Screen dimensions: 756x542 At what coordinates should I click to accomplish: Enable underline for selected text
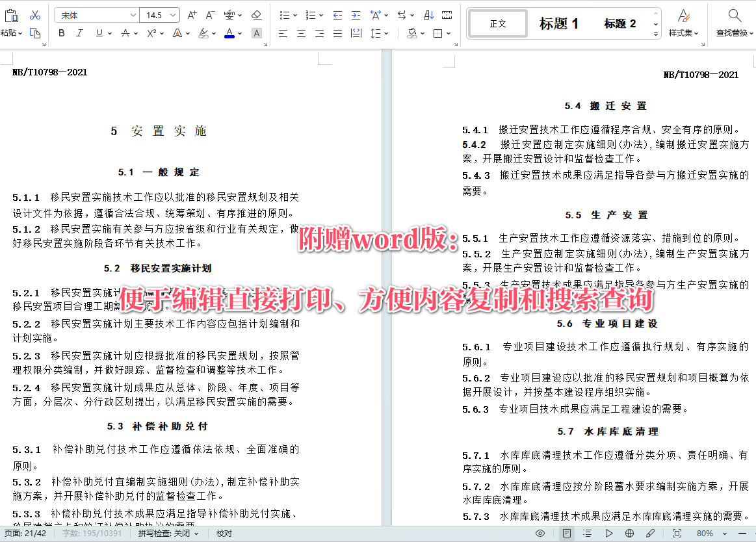(99, 32)
